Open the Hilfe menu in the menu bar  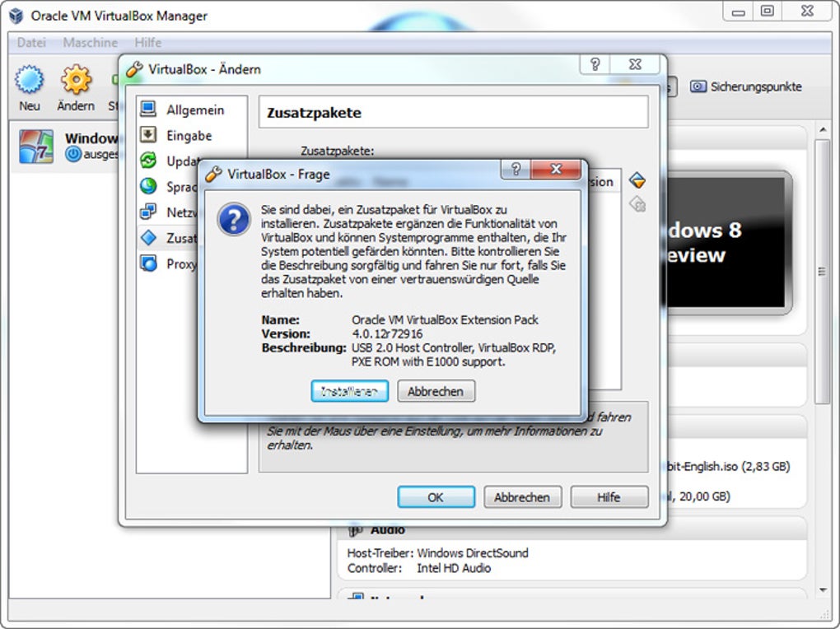148,42
